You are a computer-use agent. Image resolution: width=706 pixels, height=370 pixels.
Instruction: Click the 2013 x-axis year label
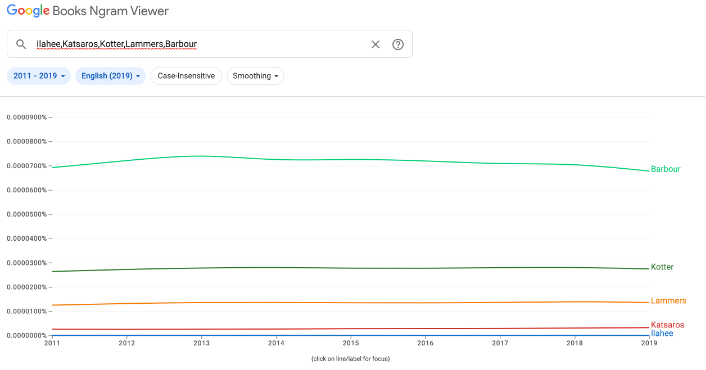click(x=201, y=343)
